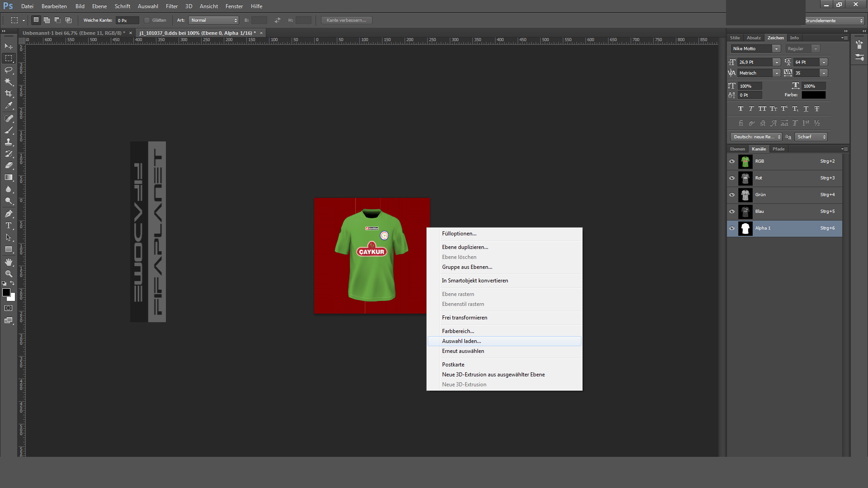Select the Hand tool
868x488 pixels.
9,262
